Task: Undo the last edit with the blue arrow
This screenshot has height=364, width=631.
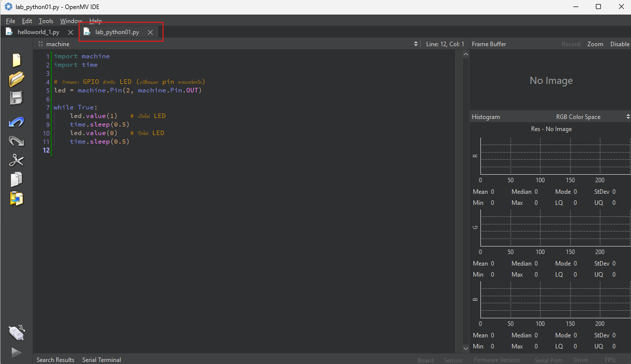Action: 17,122
